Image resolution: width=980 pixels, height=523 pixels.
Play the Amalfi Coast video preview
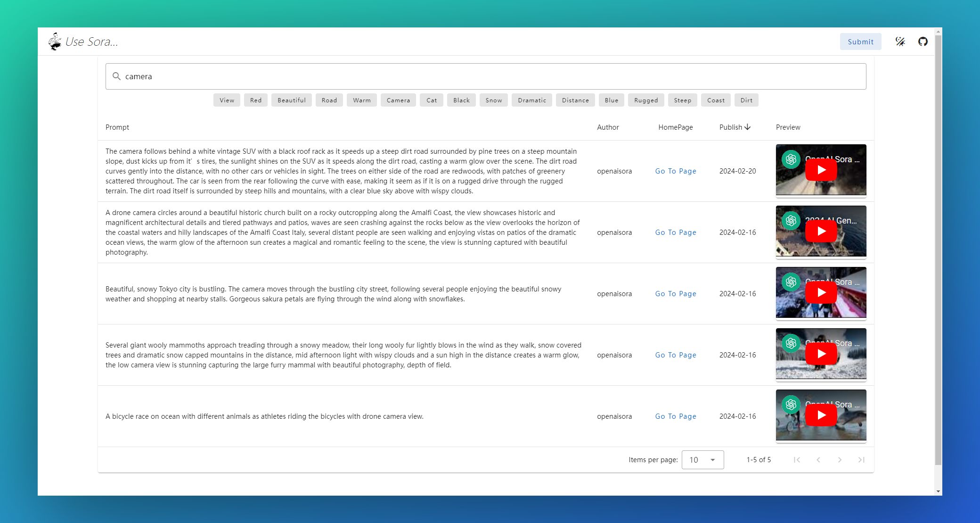[821, 232]
